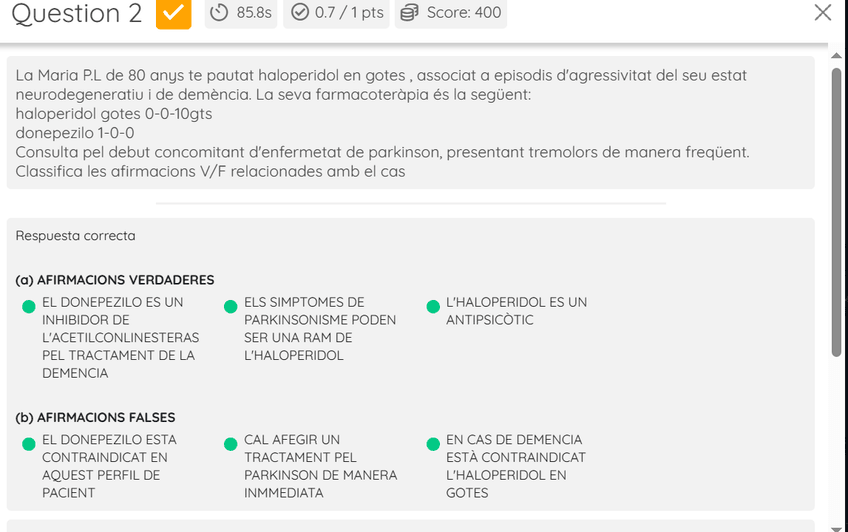Click the AFIRMACIONS FALSES heading
Screen dimensions: 848x532
click(96, 417)
